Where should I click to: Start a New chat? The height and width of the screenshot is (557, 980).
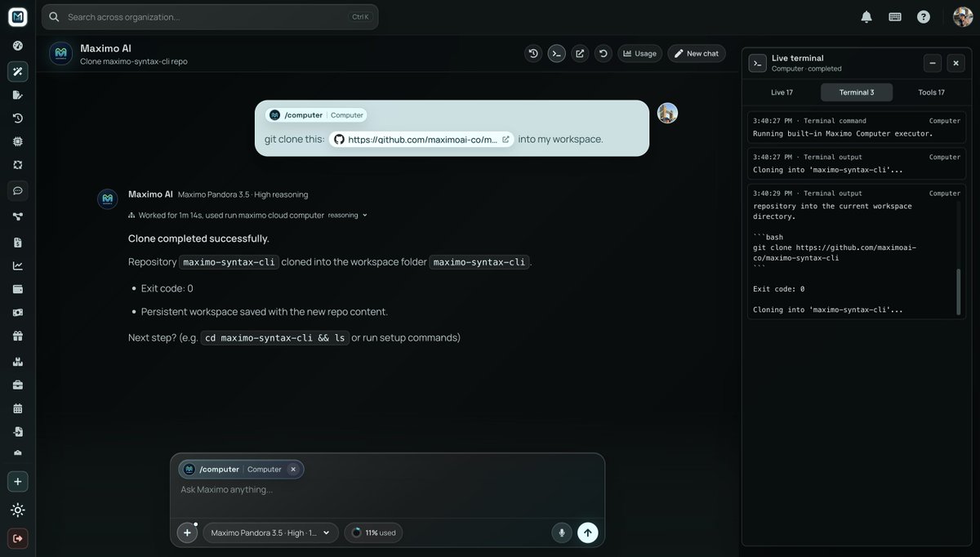coord(697,53)
